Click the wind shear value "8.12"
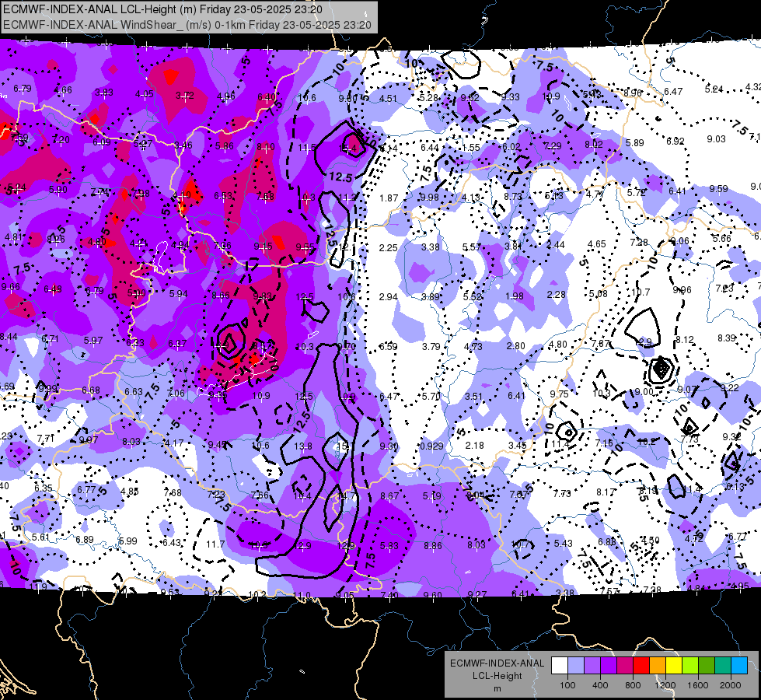 tap(685, 340)
